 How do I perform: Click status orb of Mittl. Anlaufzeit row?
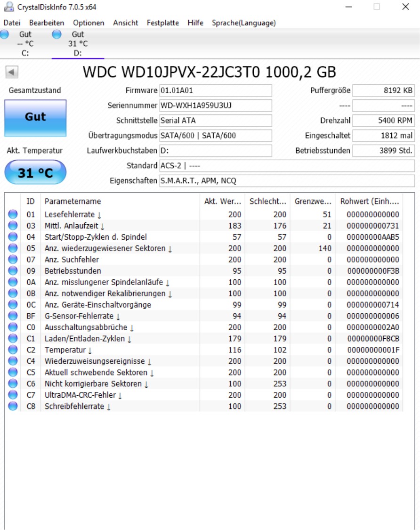[x=13, y=226]
